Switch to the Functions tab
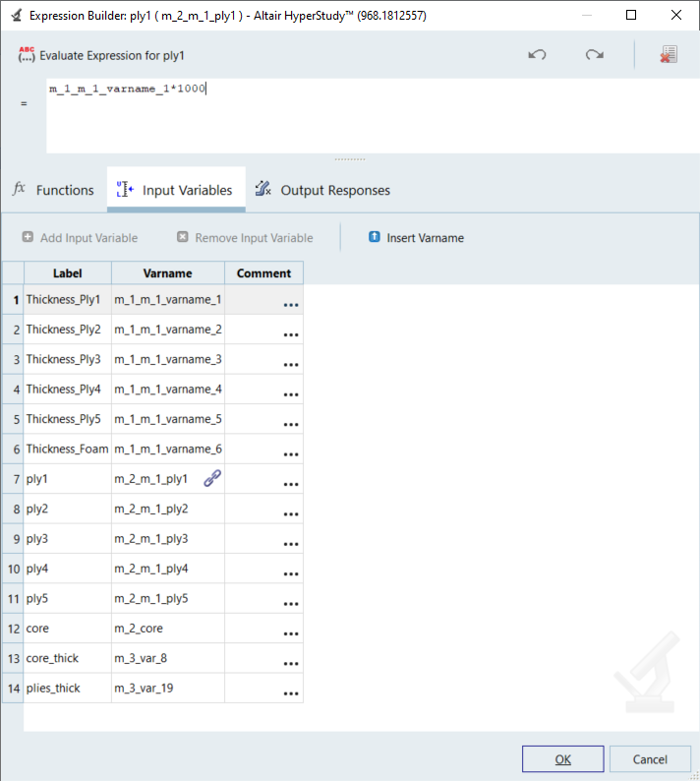700x781 pixels. [x=54, y=191]
